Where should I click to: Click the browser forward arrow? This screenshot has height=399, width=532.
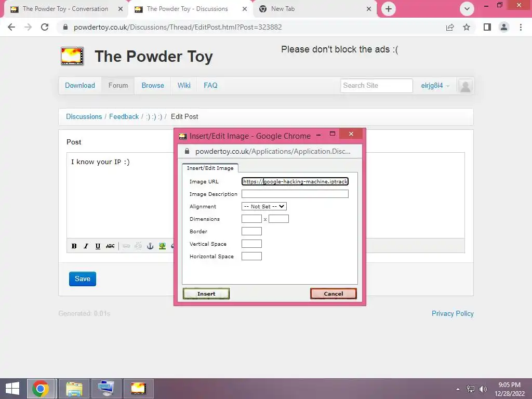coord(28,27)
